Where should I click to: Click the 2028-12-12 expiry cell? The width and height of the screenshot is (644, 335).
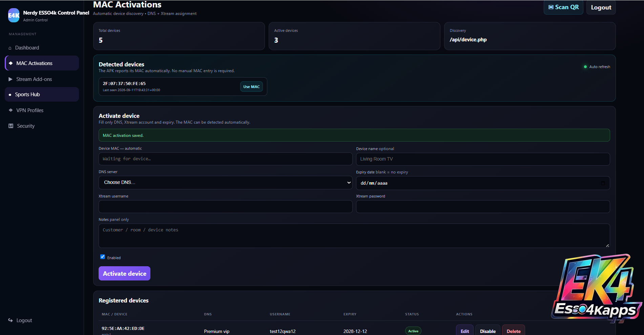pos(355,331)
